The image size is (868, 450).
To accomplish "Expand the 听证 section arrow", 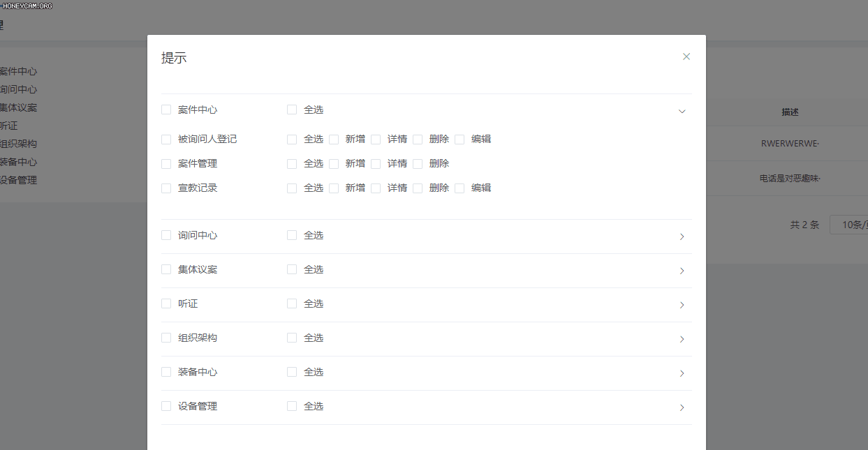I will coord(682,305).
